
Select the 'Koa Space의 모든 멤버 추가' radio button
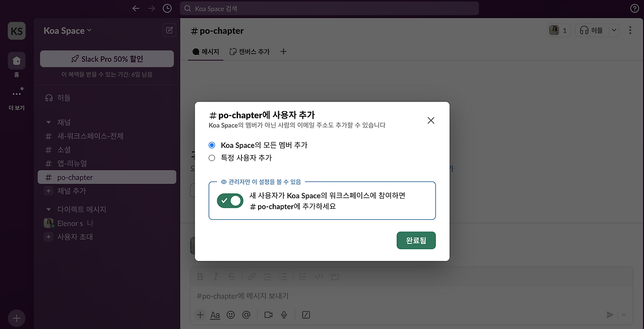212,145
